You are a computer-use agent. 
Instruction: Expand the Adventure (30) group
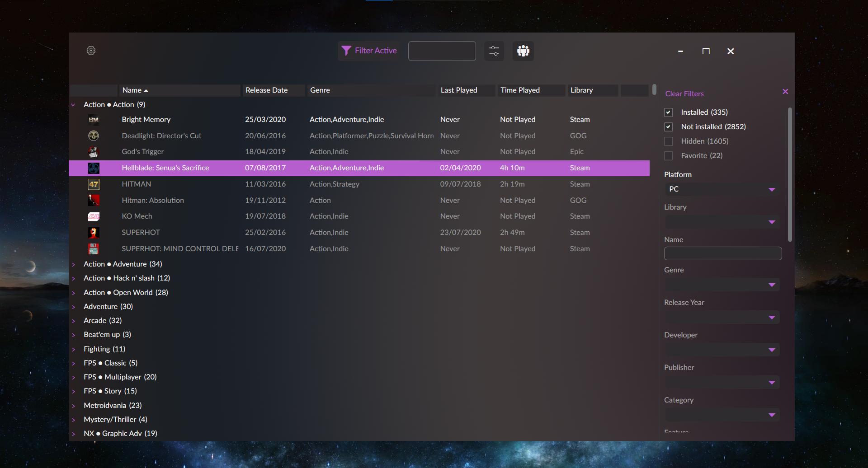pos(73,307)
